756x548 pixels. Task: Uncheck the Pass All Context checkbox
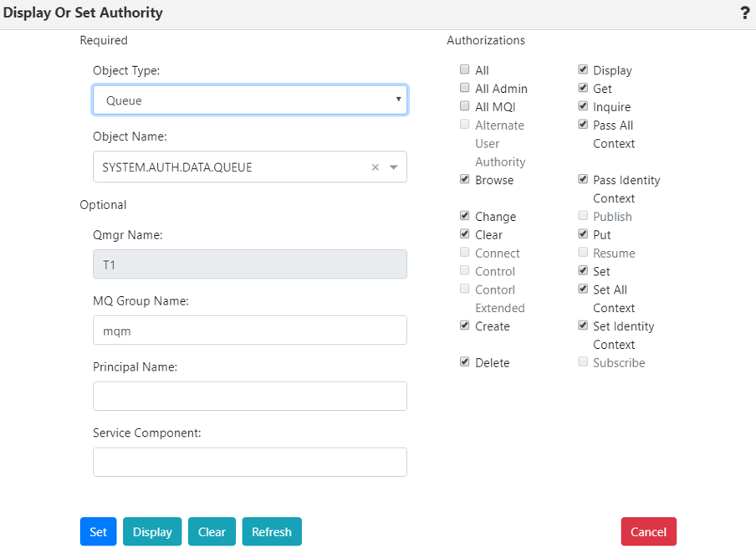click(583, 125)
